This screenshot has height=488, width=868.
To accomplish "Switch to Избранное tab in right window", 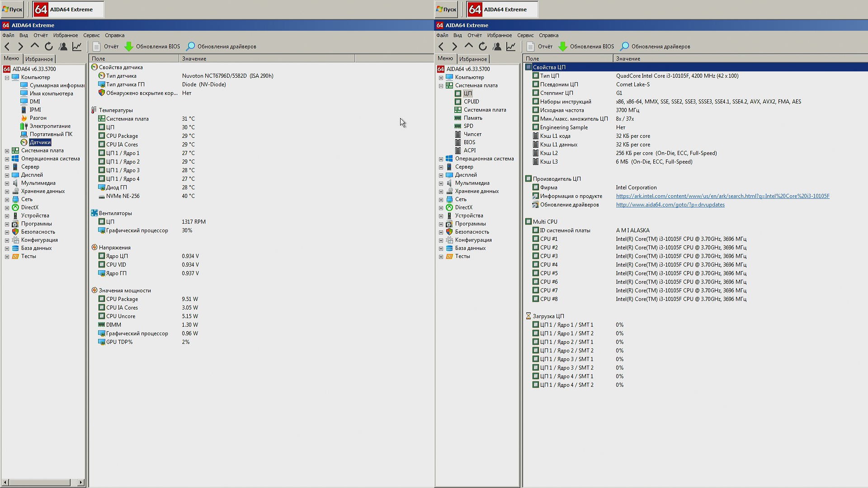I will click(473, 59).
